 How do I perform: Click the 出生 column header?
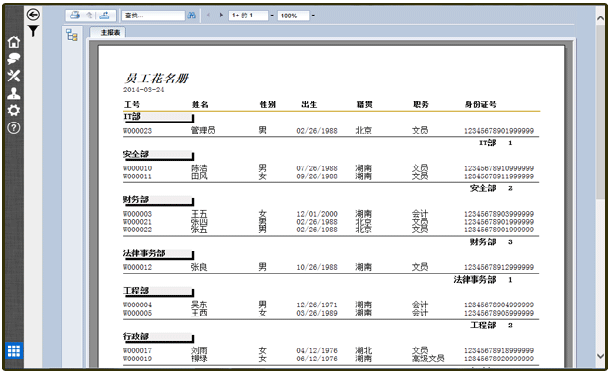click(x=309, y=104)
